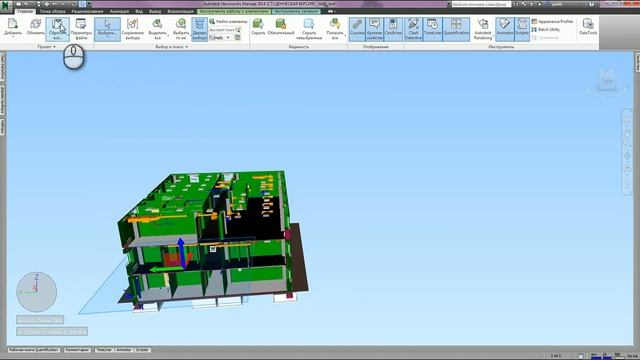640x360 pixels.
Task: Toggle the Quantification window
Action: (456, 29)
